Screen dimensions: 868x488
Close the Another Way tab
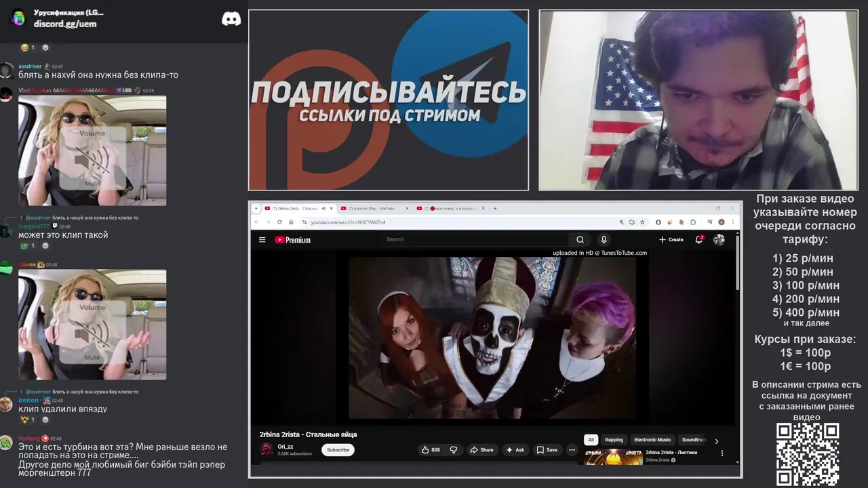408,208
